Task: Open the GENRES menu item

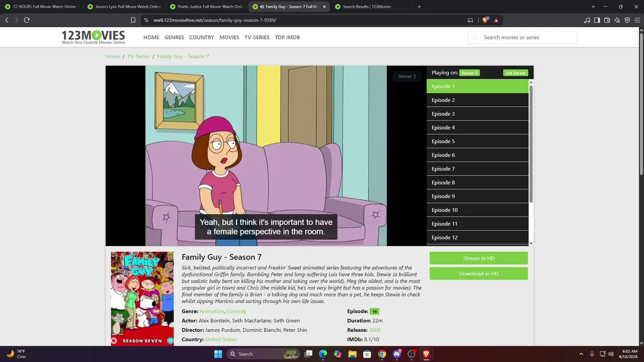Action: coord(174,37)
